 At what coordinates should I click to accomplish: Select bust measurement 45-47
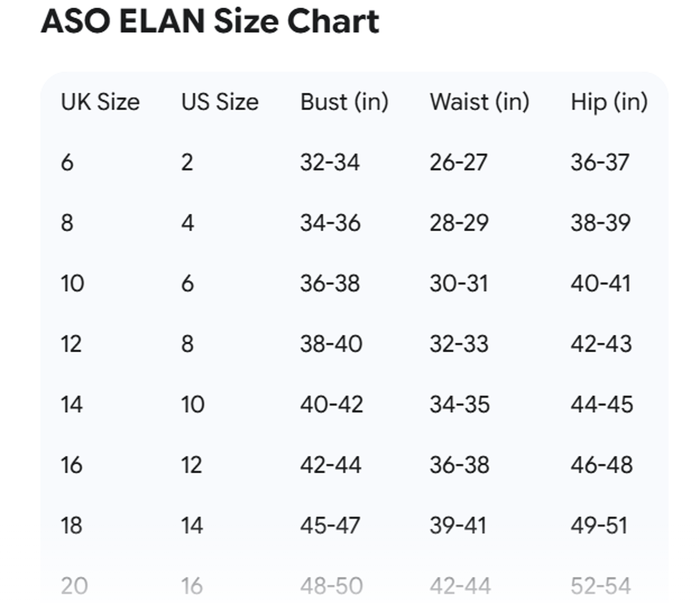(x=330, y=525)
